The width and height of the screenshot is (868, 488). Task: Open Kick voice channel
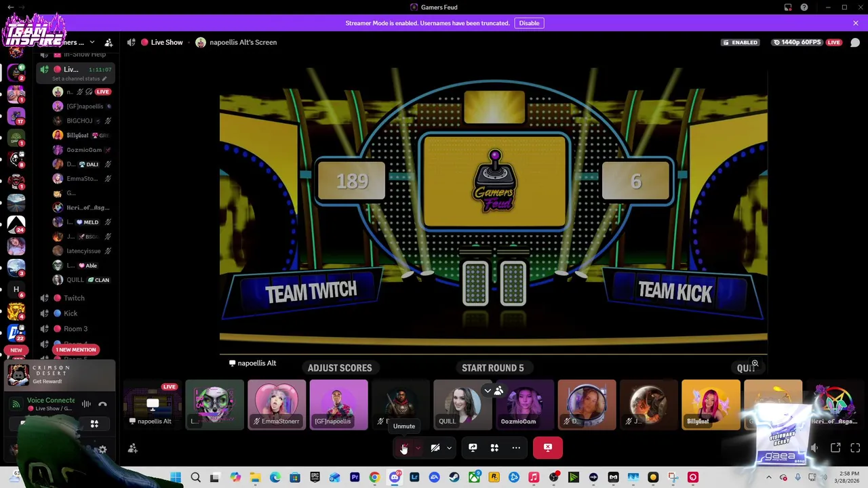[71, 313]
